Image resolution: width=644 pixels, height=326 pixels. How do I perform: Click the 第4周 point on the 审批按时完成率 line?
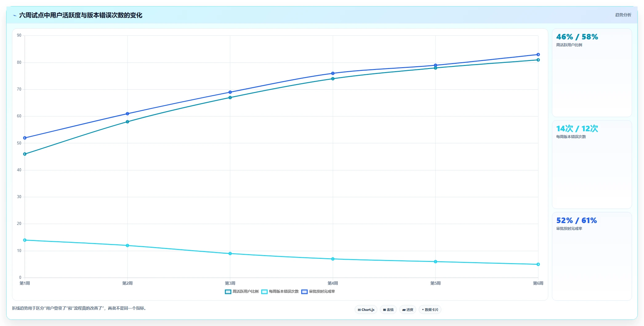point(333,73)
